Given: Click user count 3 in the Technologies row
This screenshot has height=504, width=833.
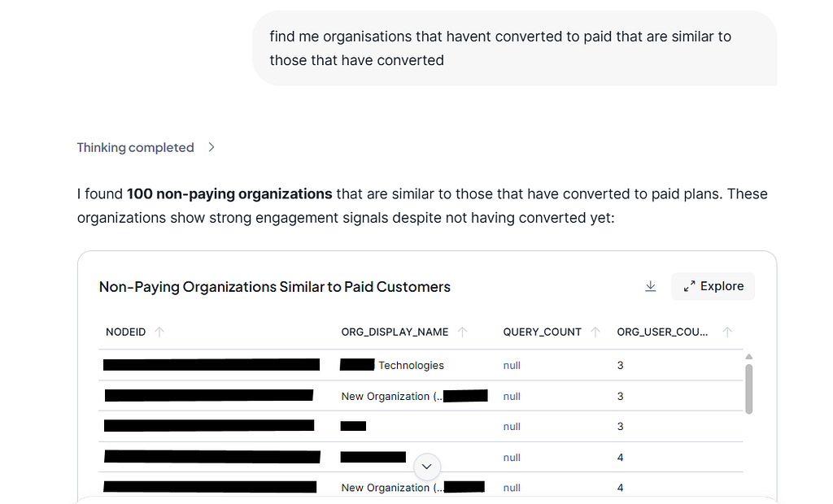Looking at the screenshot, I should point(620,365).
